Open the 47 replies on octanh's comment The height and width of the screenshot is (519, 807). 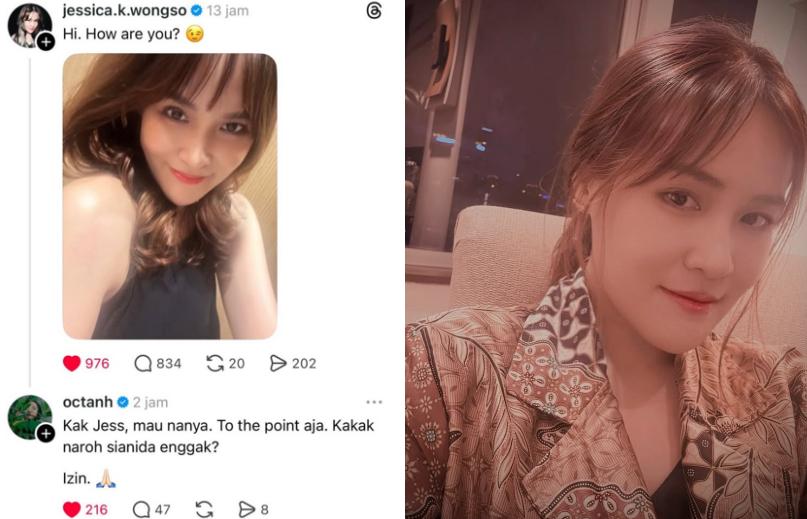click(x=143, y=509)
